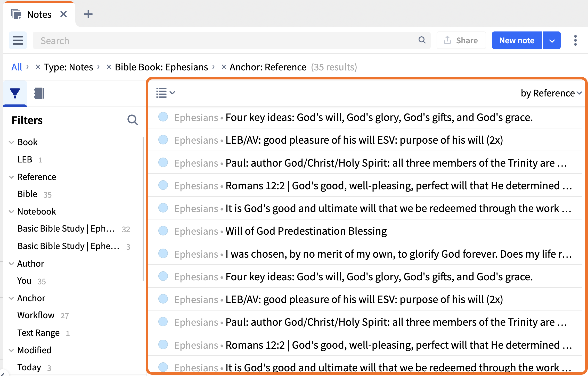Collapse the Author filter group
The width and height of the screenshot is (588, 376).
tap(11, 264)
